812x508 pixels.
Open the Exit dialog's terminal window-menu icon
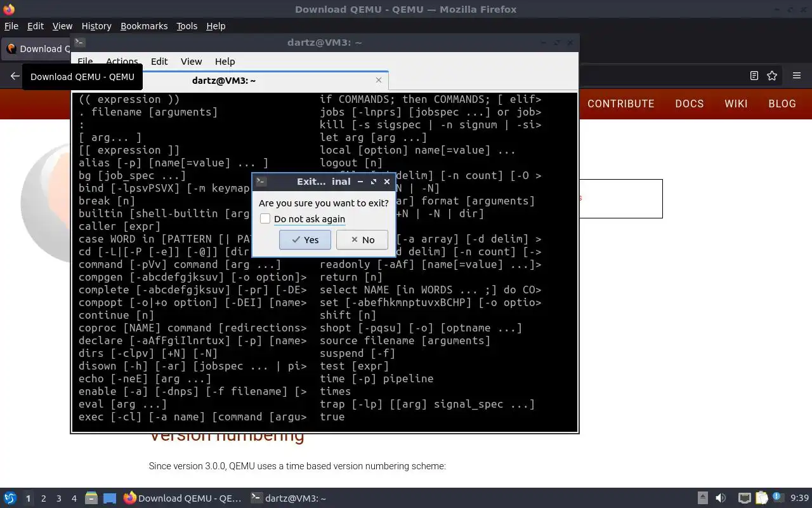[x=261, y=181]
